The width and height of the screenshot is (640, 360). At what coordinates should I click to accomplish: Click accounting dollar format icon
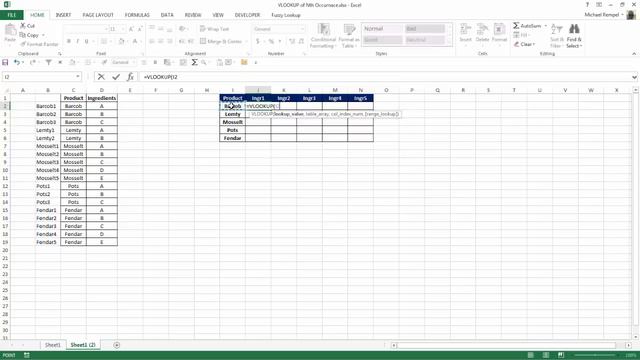pos(258,41)
